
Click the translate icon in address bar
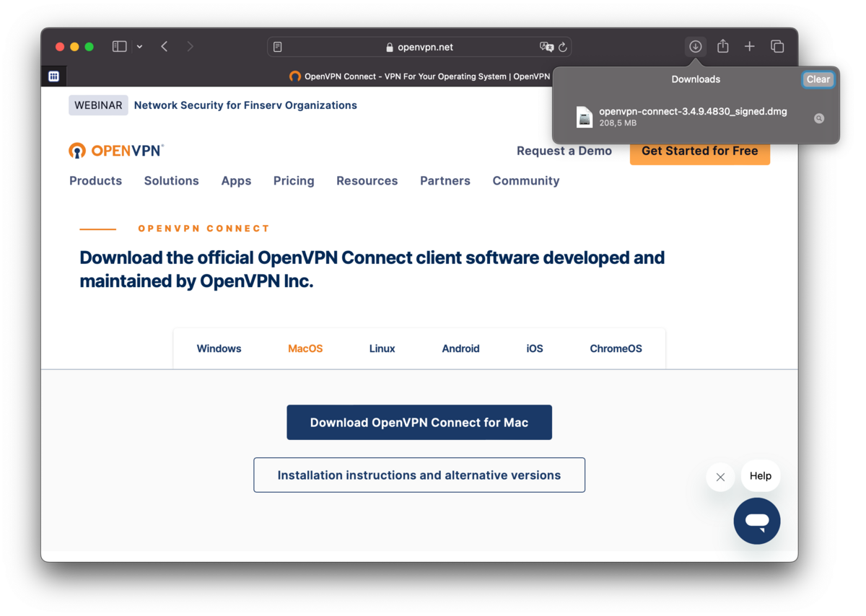[546, 47]
